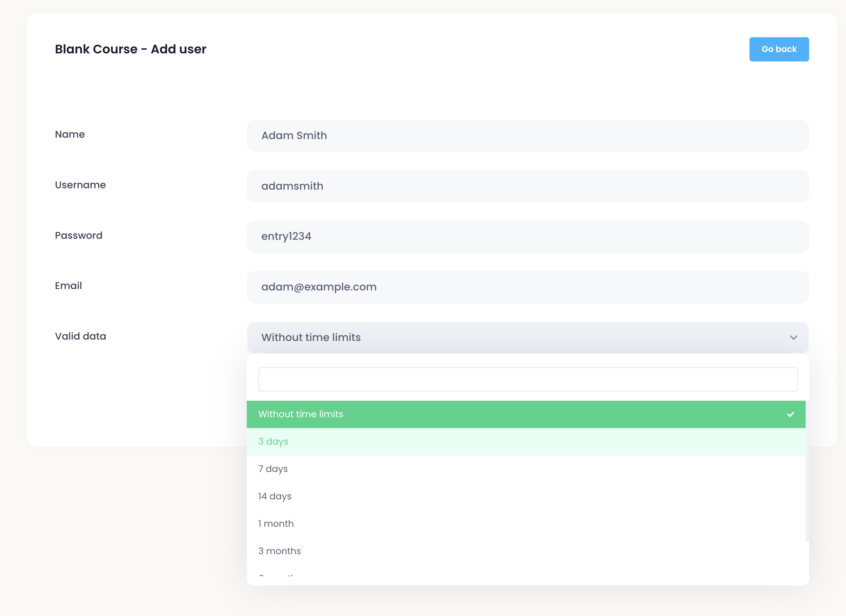This screenshot has width=846, height=616.
Task: Click the dropdown chevron arrow icon
Action: click(x=793, y=337)
